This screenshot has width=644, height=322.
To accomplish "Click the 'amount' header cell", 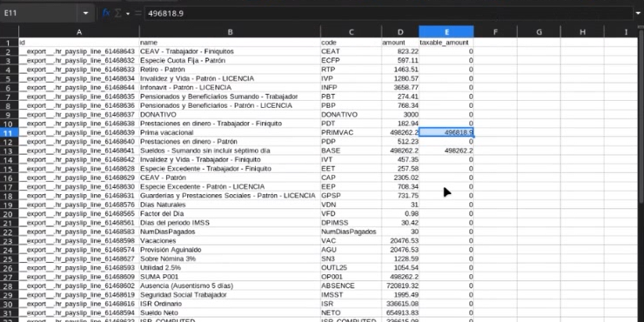I will click(x=400, y=43).
